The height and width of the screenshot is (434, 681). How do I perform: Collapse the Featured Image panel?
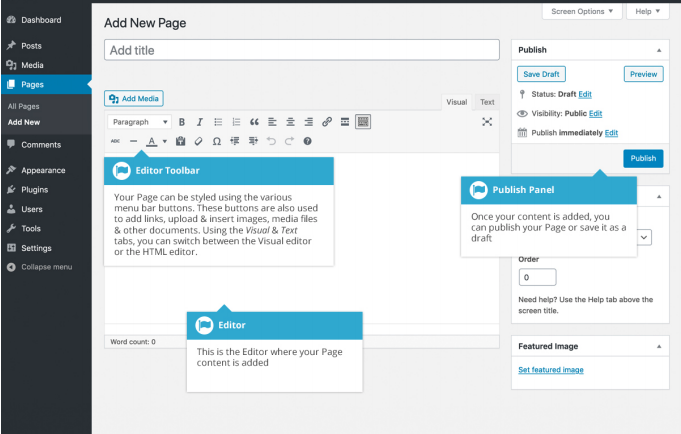click(659, 347)
